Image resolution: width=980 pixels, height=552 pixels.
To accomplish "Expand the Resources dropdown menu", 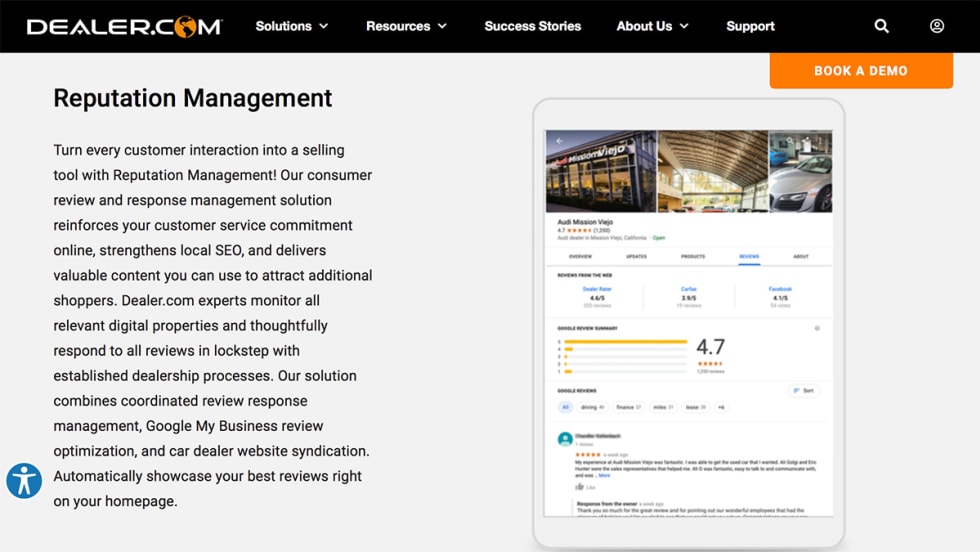I will [406, 26].
